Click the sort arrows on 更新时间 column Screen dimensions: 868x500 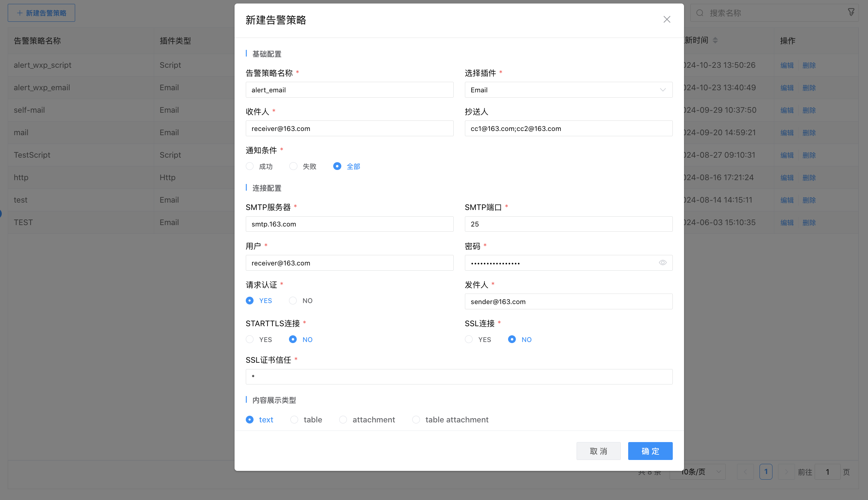[x=716, y=40]
